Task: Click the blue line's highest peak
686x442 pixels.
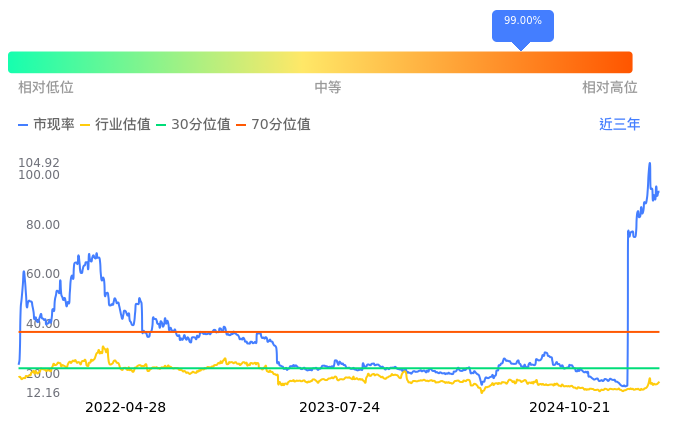Action: pyautogui.click(x=650, y=164)
